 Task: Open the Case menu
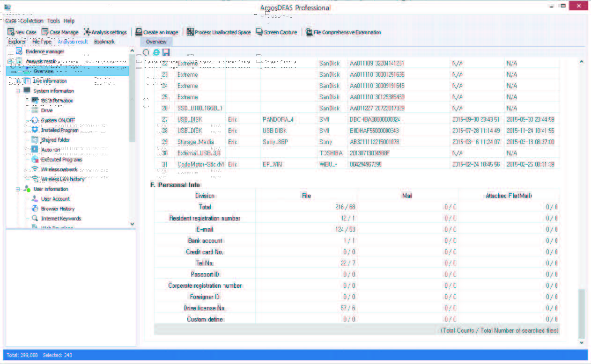pyautogui.click(x=10, y=21)
